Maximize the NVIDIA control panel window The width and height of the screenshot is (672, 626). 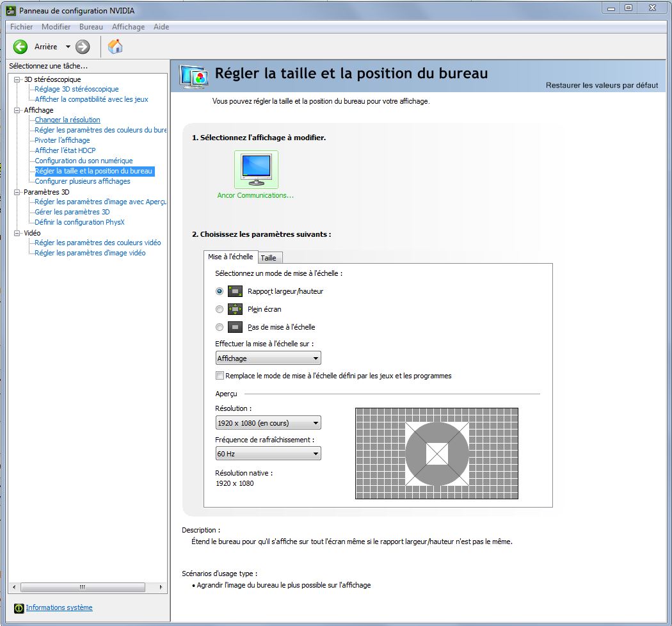(x=628, y=8)
